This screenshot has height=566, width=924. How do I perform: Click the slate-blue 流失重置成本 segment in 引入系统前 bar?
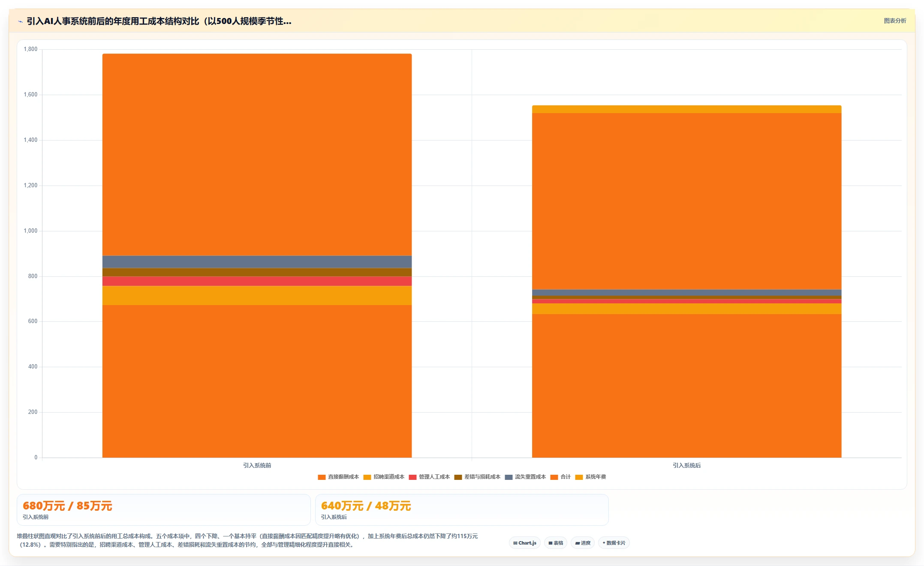pyautogui.click(x=257, y=262)
